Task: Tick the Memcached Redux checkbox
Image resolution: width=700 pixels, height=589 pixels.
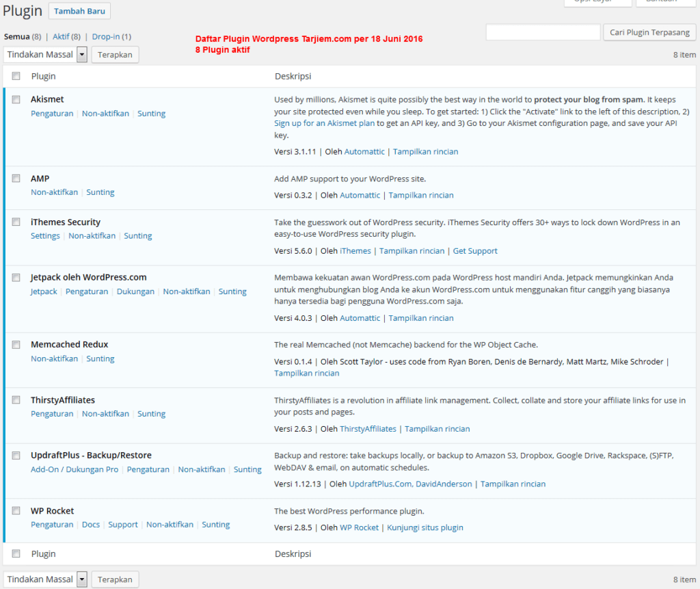Action: [x=16, y=345]
